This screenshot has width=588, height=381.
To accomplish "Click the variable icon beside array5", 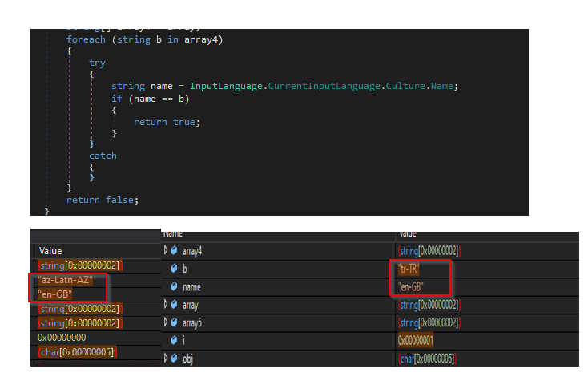I will pos(174,322).
